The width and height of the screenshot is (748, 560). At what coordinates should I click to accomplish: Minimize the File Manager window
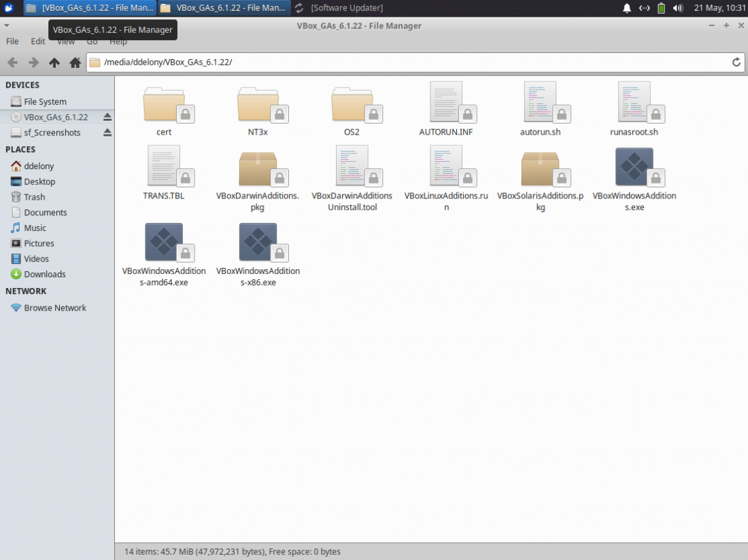click(x=711, y=26)
